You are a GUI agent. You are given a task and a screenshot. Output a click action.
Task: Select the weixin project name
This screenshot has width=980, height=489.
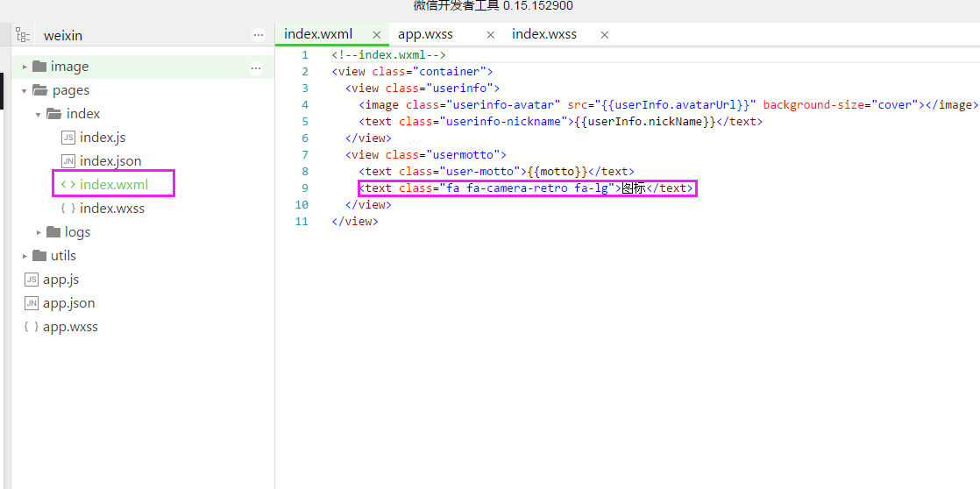[x=62, y=36]
